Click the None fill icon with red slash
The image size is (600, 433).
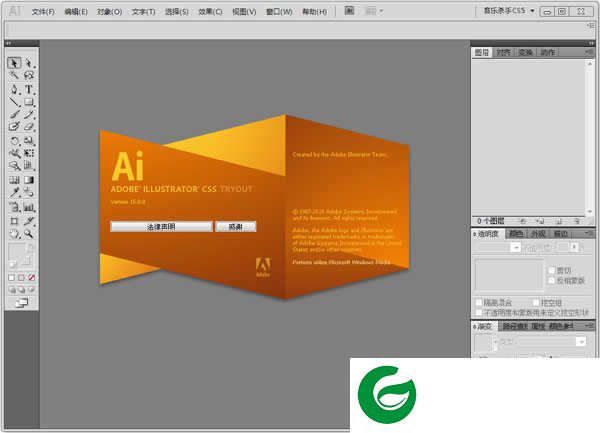pos(32,278)
